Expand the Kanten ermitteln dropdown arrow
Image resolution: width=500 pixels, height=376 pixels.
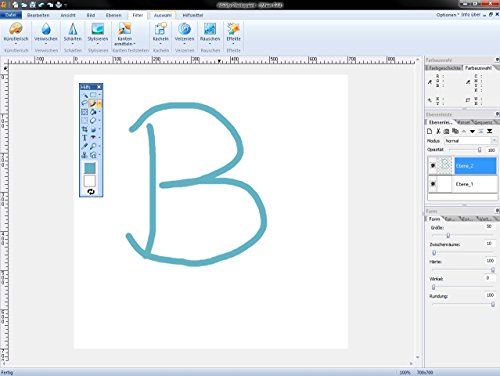(x=134, y=44)
